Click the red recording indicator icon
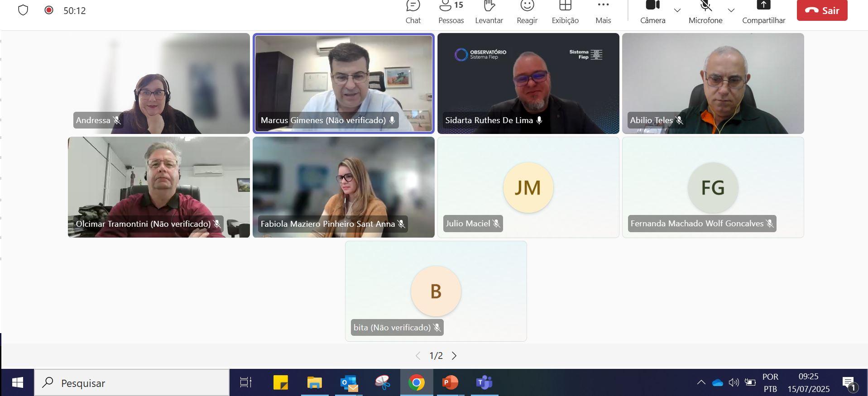Image resolution: width=868 pixels, height=396 pixels. tap(49, 10)
